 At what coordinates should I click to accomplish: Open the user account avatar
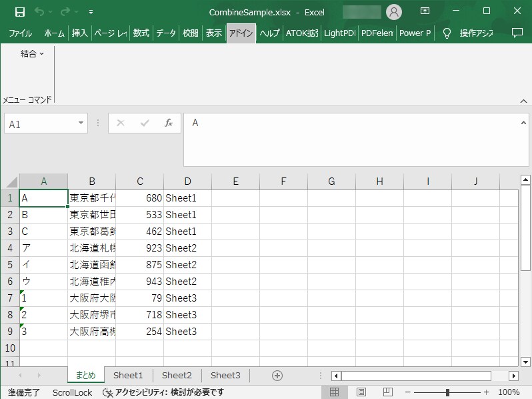(x=393, y=12)
